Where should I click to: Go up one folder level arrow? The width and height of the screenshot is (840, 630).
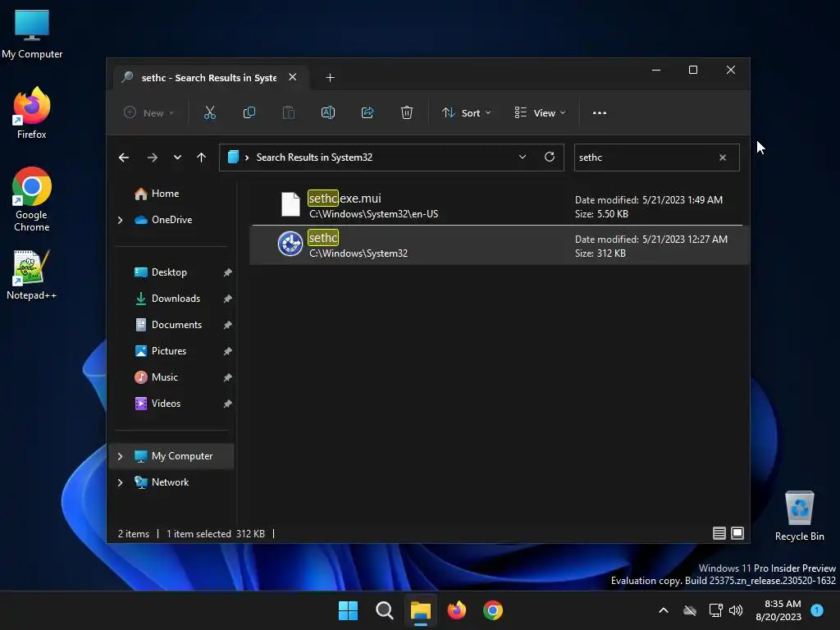(x=202, y=157)
